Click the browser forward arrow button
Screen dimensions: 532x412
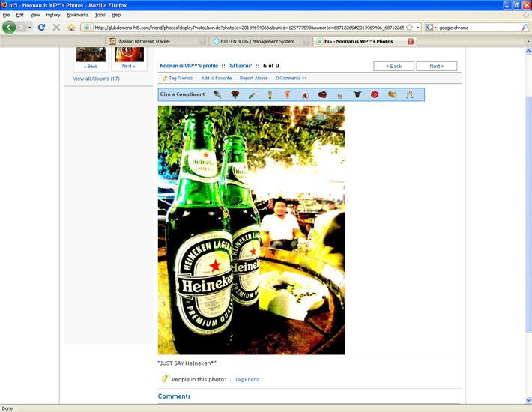(22, 28)
